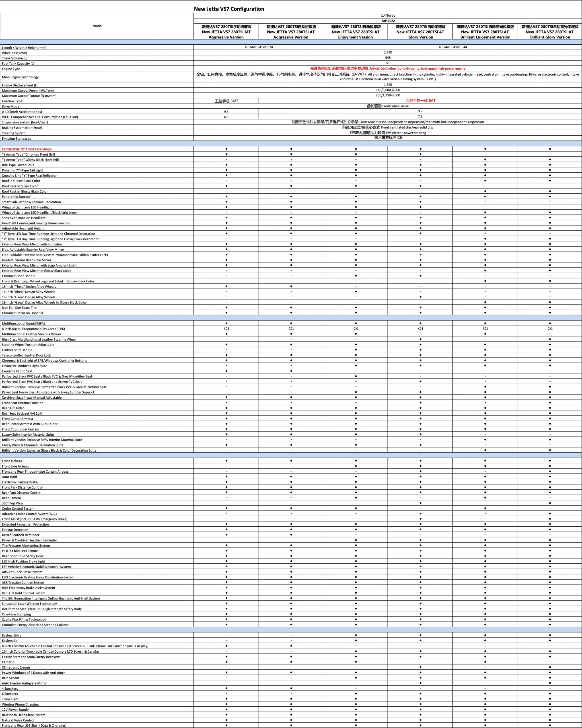Select the '8-inch Digital Programmability Combi(FPK)' label

[34, 328]
